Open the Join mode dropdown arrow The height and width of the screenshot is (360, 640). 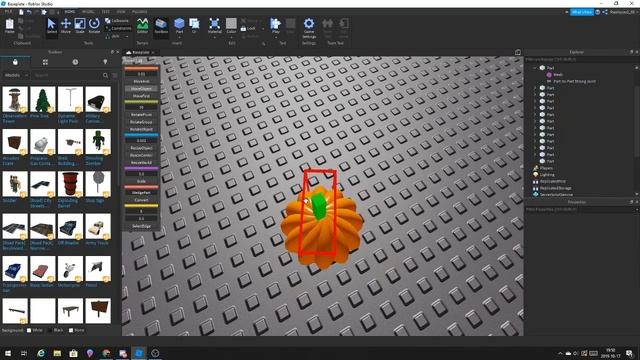[x=127, y=36]
